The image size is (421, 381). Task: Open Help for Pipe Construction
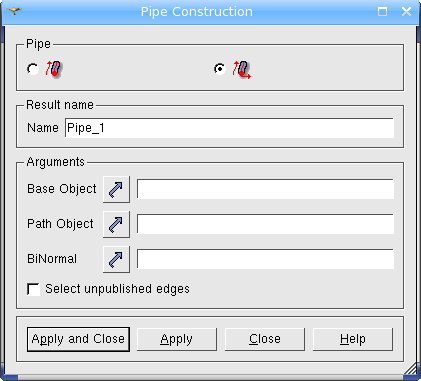coord(353,339)
